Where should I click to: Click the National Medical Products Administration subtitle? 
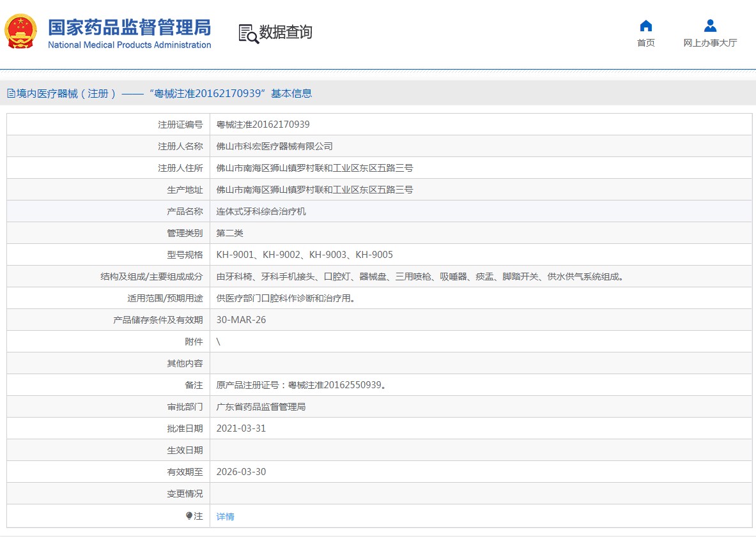[x=129, y=45]
